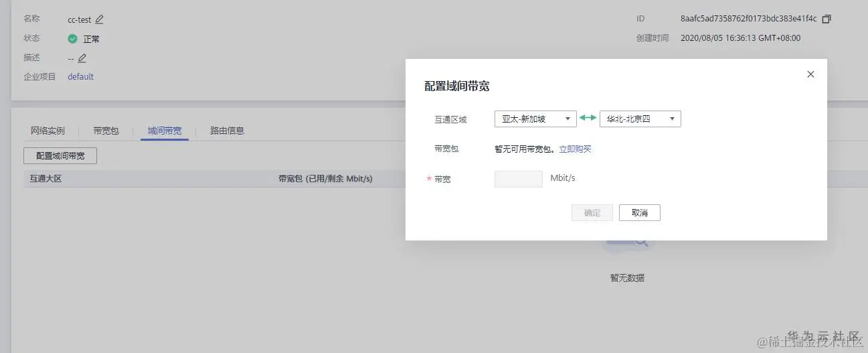
Task: Click the Mbit/s unit label in the dialog
Action: point(563,178)
